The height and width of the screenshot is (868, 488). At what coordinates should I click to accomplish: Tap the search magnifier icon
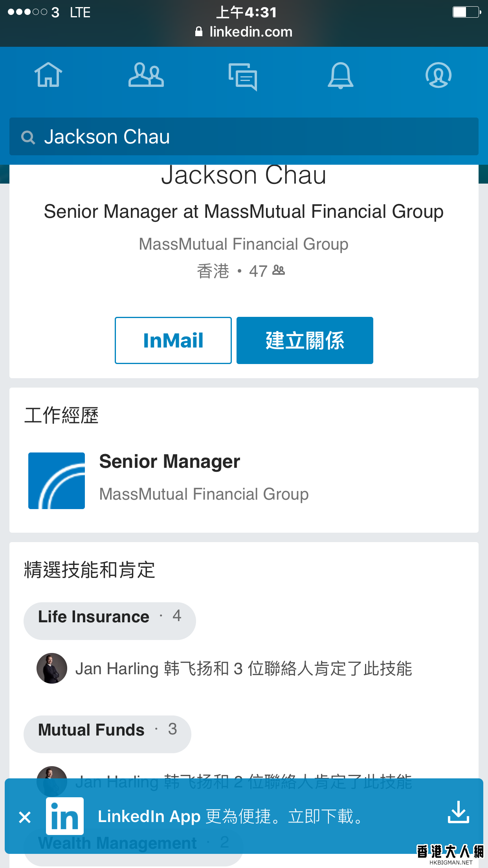[28, 137]
